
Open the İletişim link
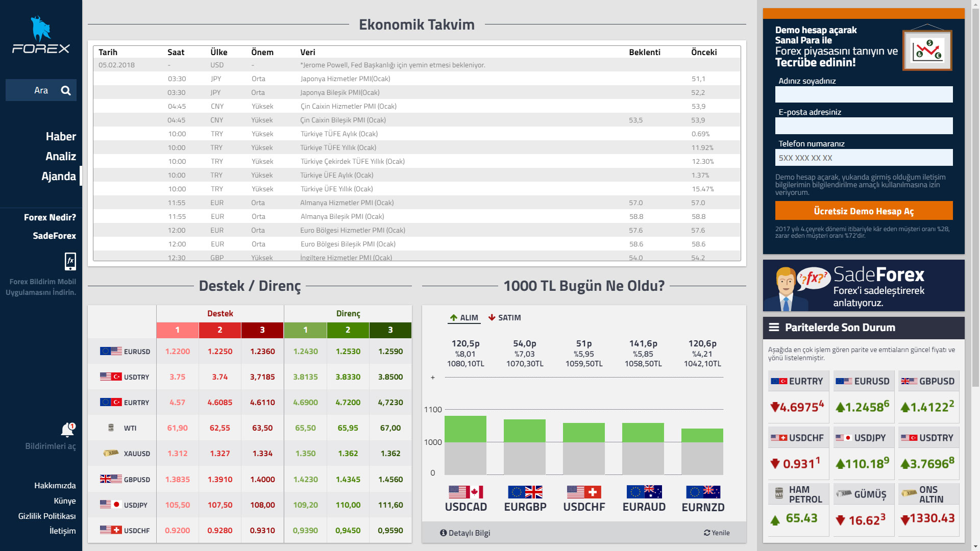(x=63, y=531)
